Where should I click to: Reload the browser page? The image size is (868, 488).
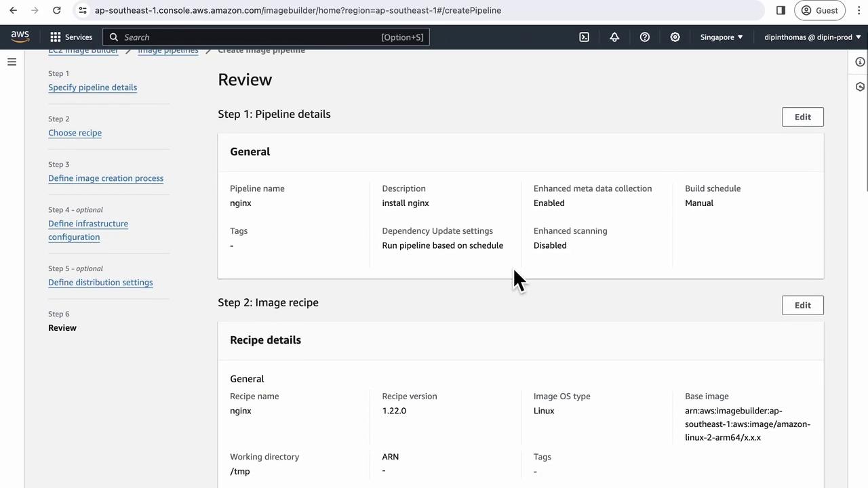coord(57,10)
